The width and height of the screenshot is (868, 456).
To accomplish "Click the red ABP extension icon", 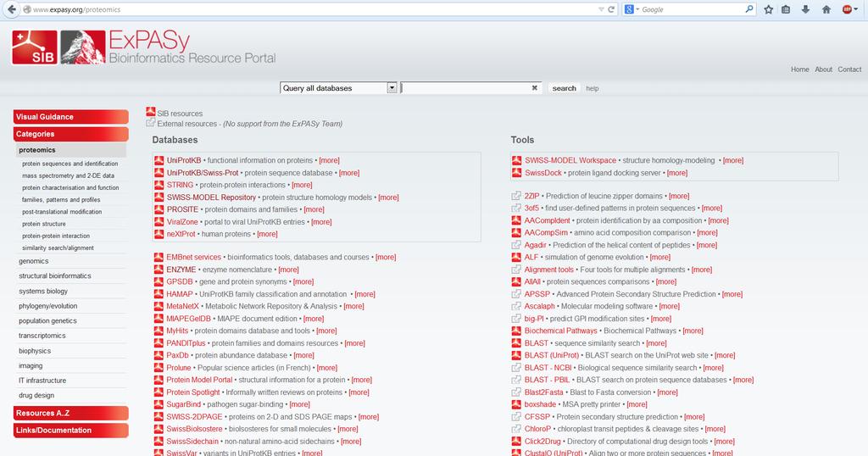I will (847, 9).
